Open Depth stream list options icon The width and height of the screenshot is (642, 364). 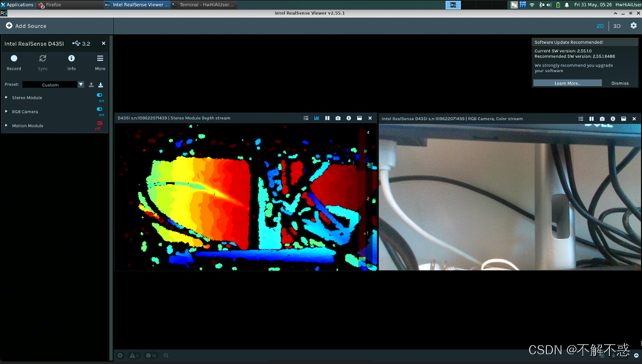tap(306, 118)
